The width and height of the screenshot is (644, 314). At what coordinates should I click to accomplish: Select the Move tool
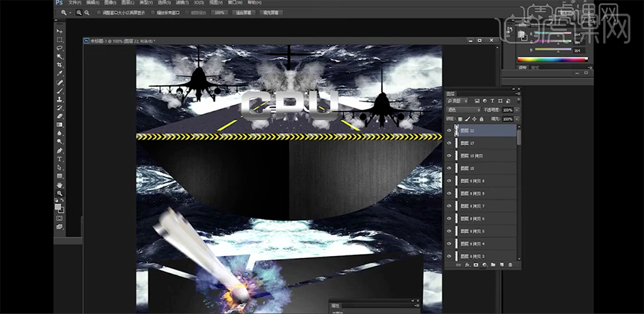coord(60,31)
